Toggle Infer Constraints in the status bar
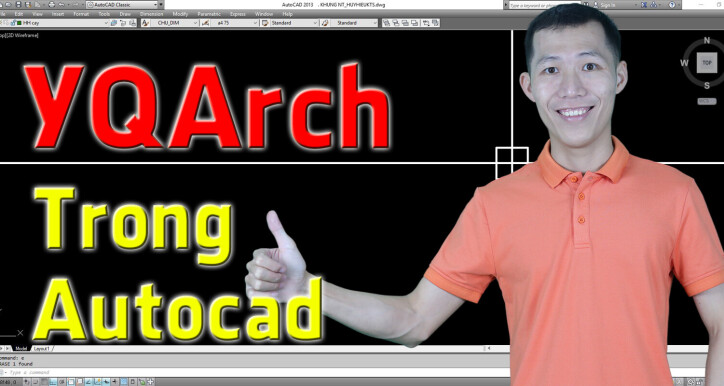 click(26, 382)
